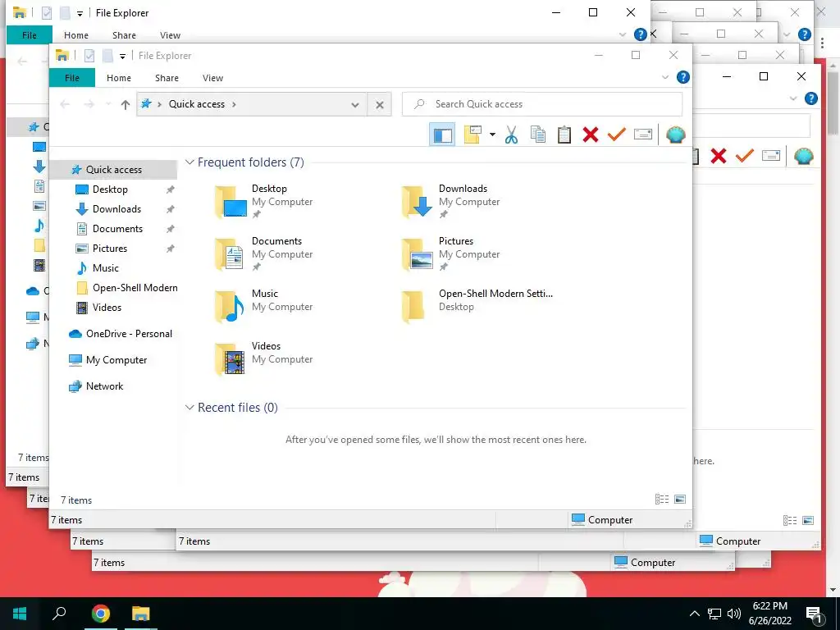Viewport: 840px width, 630px height.
Task: Click the orange checkmark Properties icon
Action: click(617, 135)
